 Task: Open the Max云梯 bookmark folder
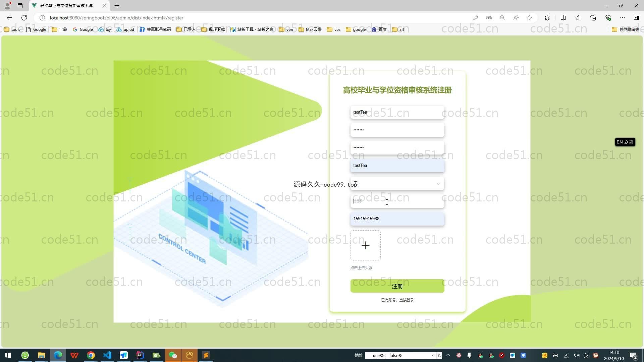pyautogui.click(x=310, y=29)
